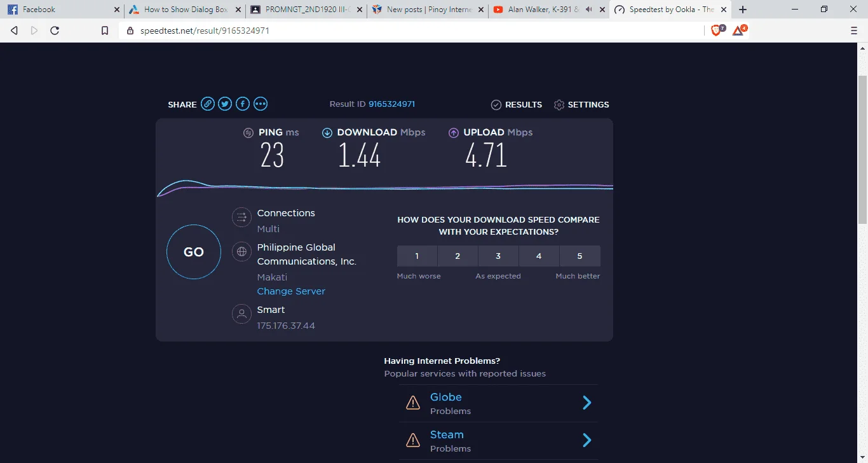Image resolution: width=868 pixels, height=463 pixels.
Task: Close the Facebook tab
Action: click(x=116, y=10)
